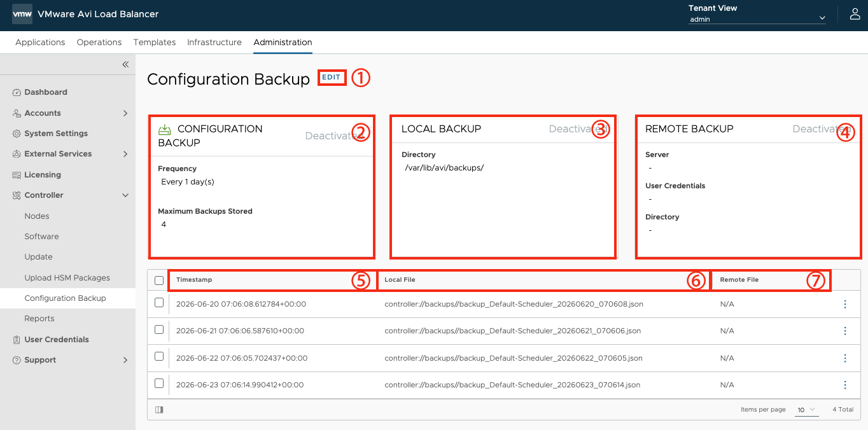Click the green Configuration Backup card icon
The width and height of the screenshot is (868, 430).
tap(165, 129)
